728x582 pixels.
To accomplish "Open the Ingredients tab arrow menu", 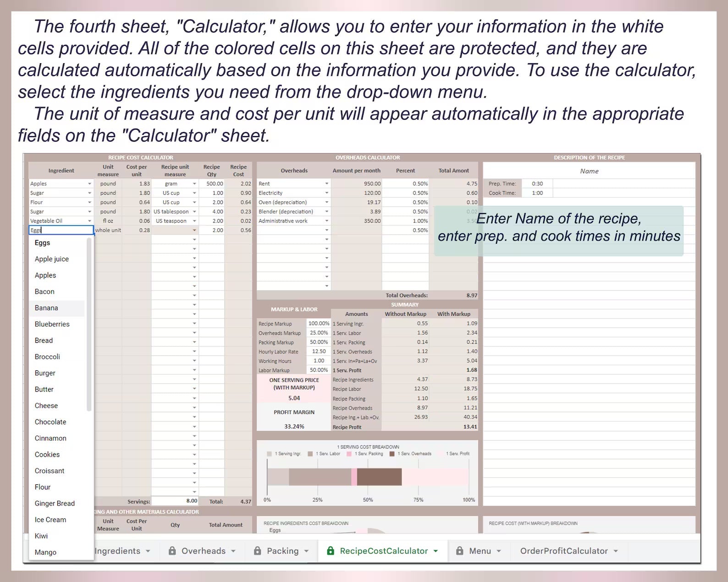I will (148, 551).
